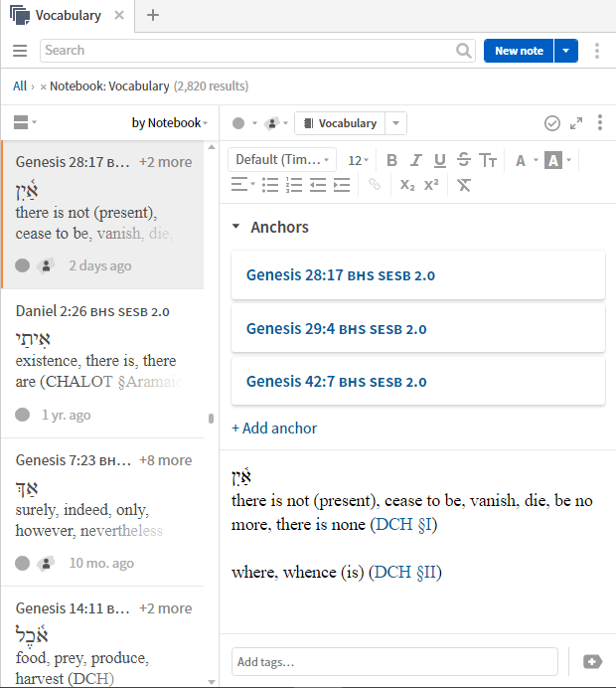The height and width of the screenshot is (688, 616).
Task: Toggle bold formatting
Action: (391, 160)
